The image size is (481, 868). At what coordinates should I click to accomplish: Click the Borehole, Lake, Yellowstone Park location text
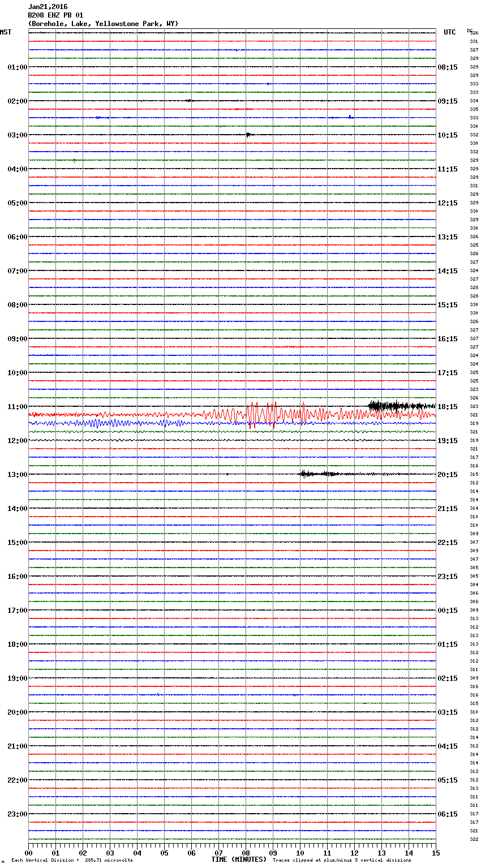tap(103, 24)
